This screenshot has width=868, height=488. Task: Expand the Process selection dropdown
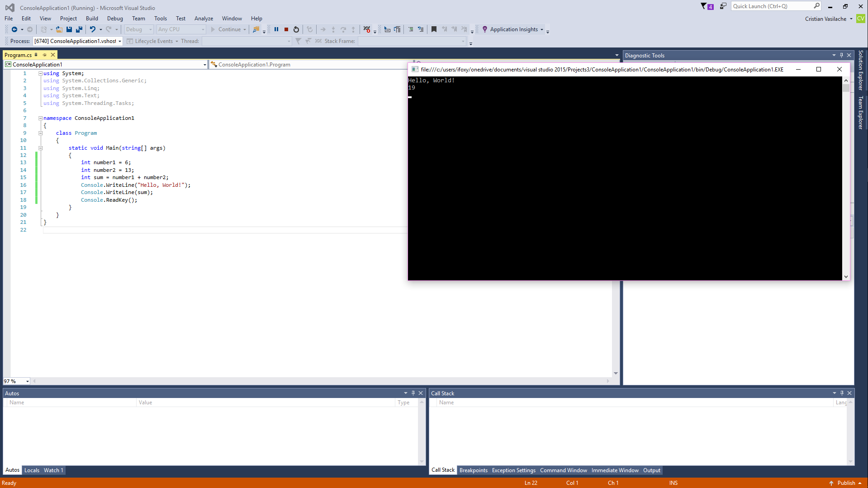point(119,41)
